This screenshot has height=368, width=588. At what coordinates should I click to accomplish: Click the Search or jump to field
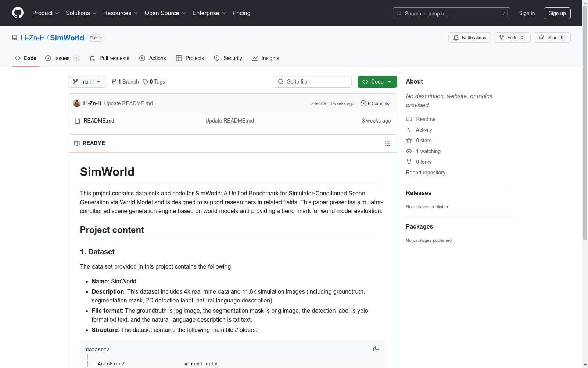[x=452, y=13]
